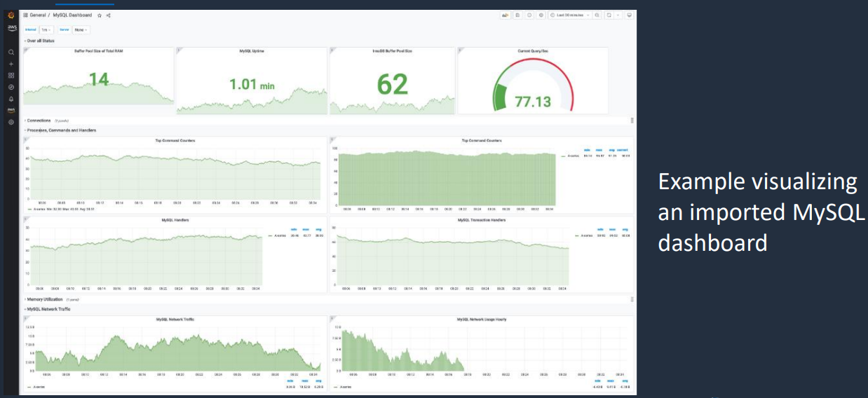Sort by avg column in MySQL Transaction Handlers legend
The image size is (868, 398).
625,229
